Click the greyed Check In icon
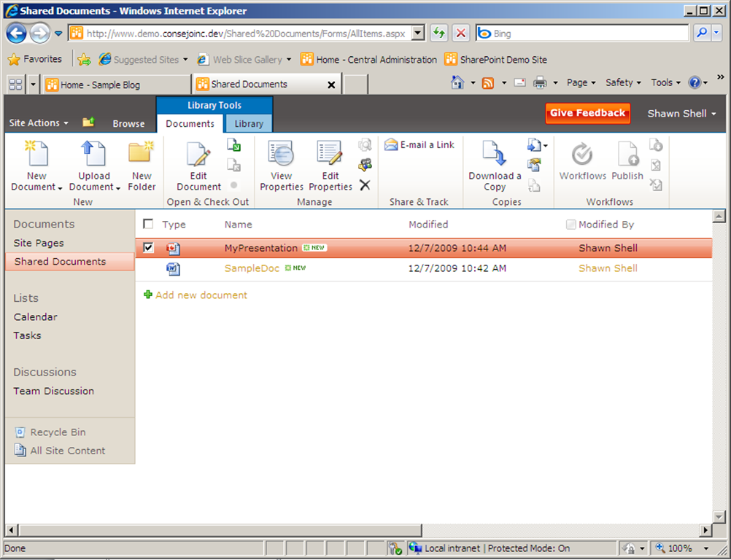 click(x=234, y=165)
